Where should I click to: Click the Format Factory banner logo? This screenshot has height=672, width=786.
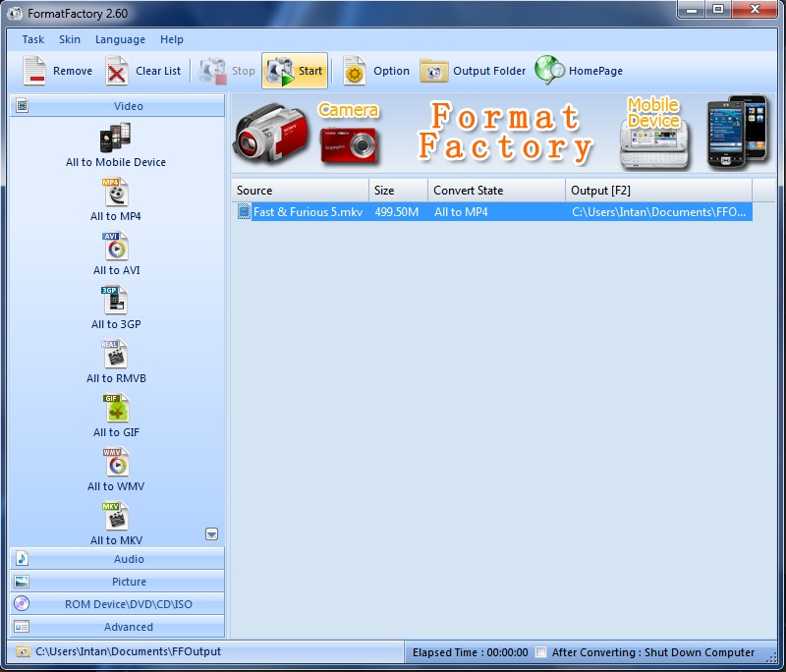coord(505,133)
